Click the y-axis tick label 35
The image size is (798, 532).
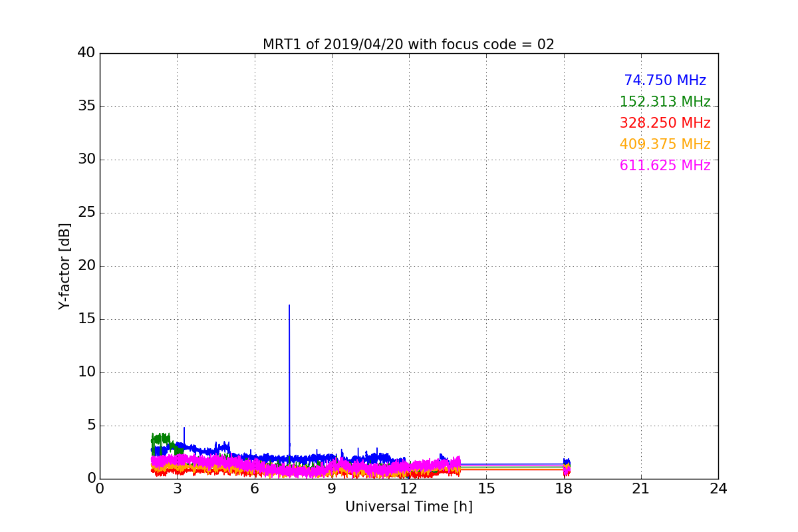86,106
